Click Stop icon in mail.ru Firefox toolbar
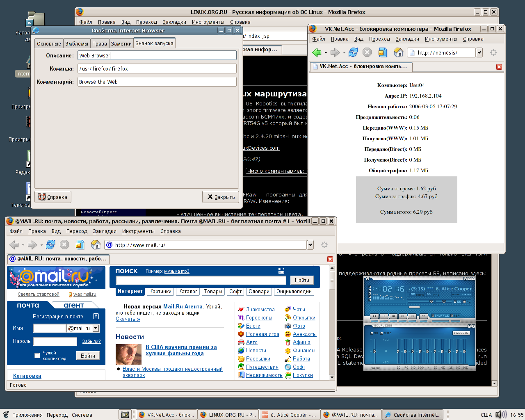The height and width of the screenshot is (420, 525). (x=64, y=245)
